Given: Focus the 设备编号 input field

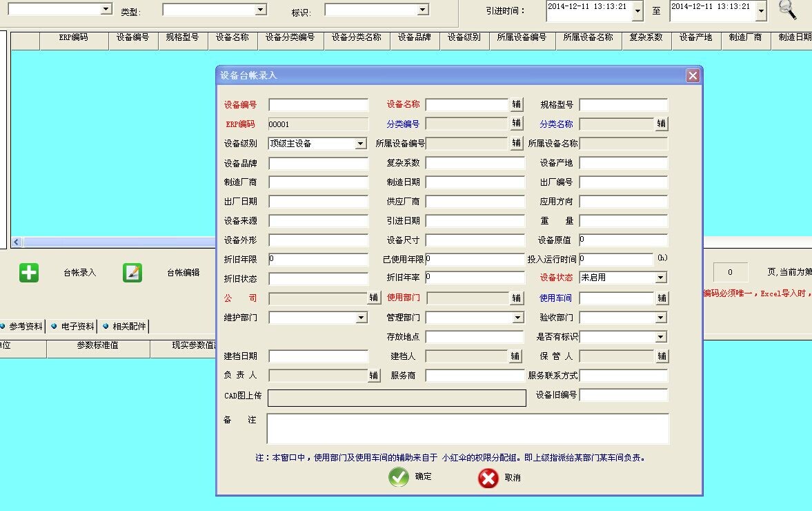Looking at the screenshot, I should click(x=319, y=105).
